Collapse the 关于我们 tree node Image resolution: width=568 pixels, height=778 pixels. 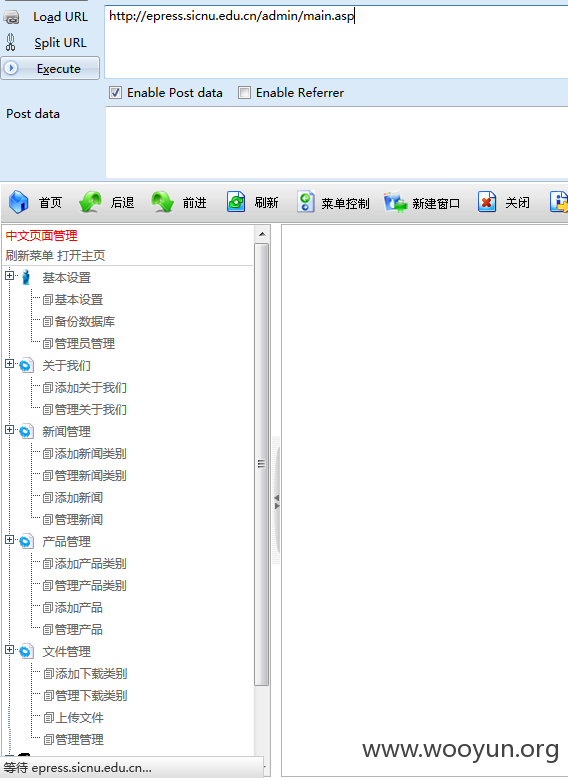pos(9,364)
